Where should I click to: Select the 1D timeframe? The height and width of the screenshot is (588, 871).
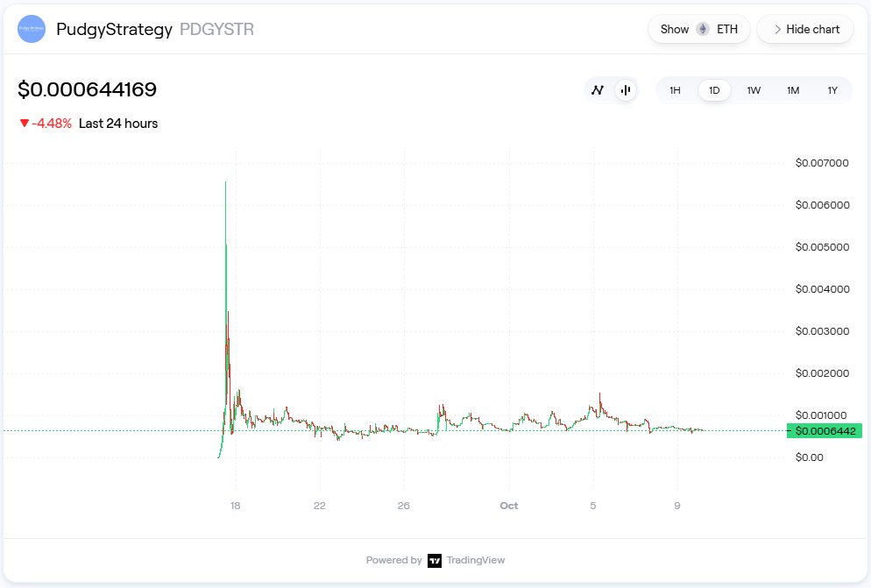coord(714,90)
